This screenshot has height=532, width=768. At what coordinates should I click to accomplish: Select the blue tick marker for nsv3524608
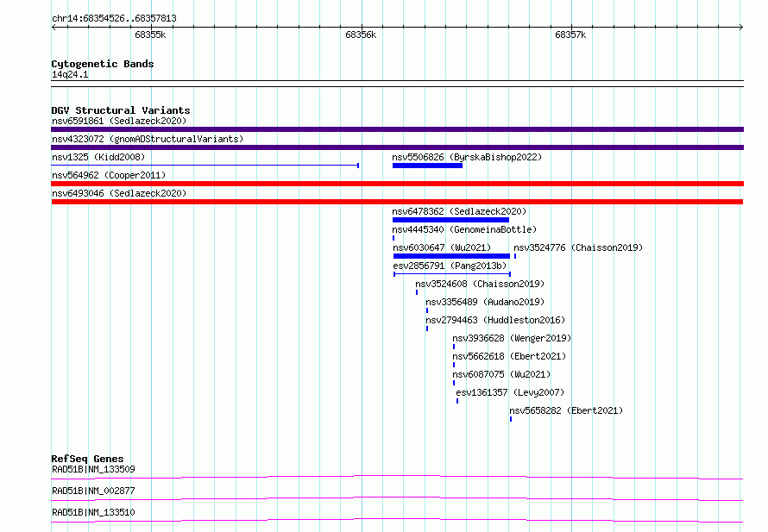click(417, 292)
